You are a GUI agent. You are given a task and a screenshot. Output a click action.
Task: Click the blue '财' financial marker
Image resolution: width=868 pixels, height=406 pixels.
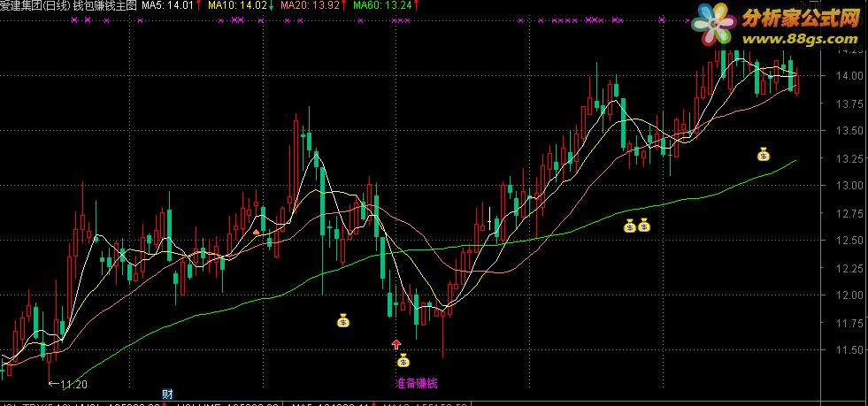(168, 394)
